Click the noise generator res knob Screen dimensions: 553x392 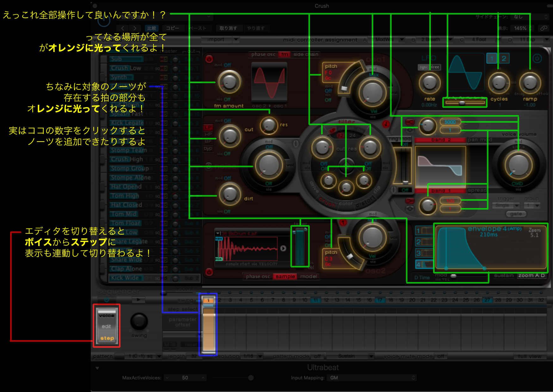269,125
